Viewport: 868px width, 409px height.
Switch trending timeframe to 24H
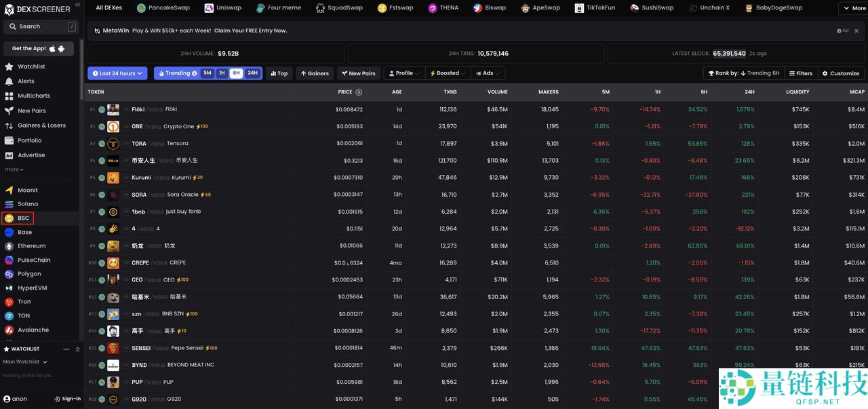252,73
